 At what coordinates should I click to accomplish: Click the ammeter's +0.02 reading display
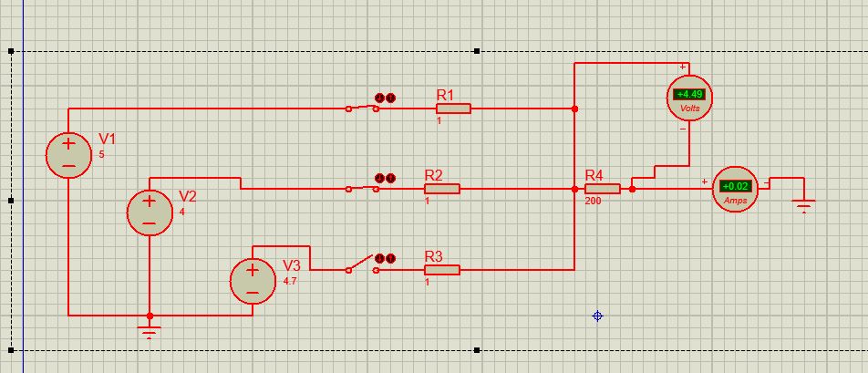[x=734, y=187]
